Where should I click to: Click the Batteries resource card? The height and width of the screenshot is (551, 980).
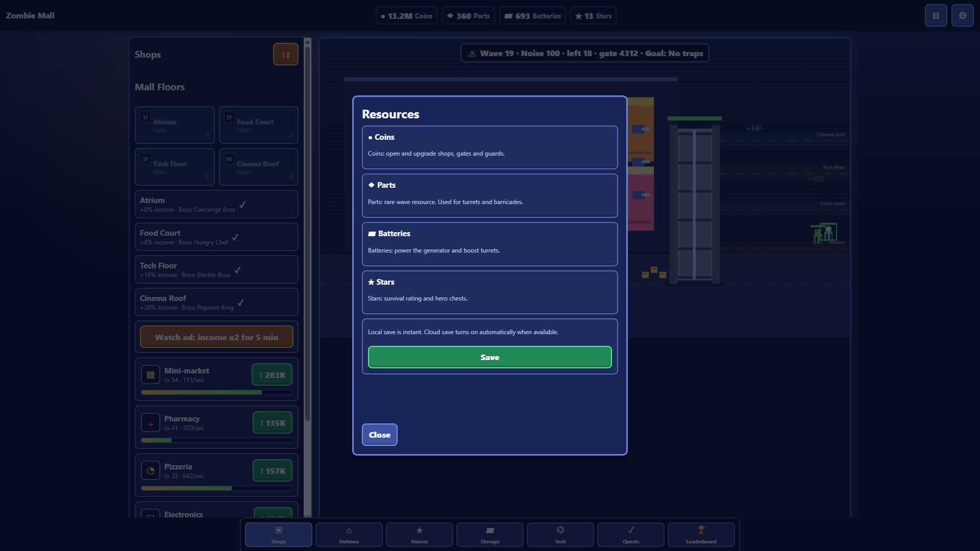pyautogui.click(x=489, y=244)
